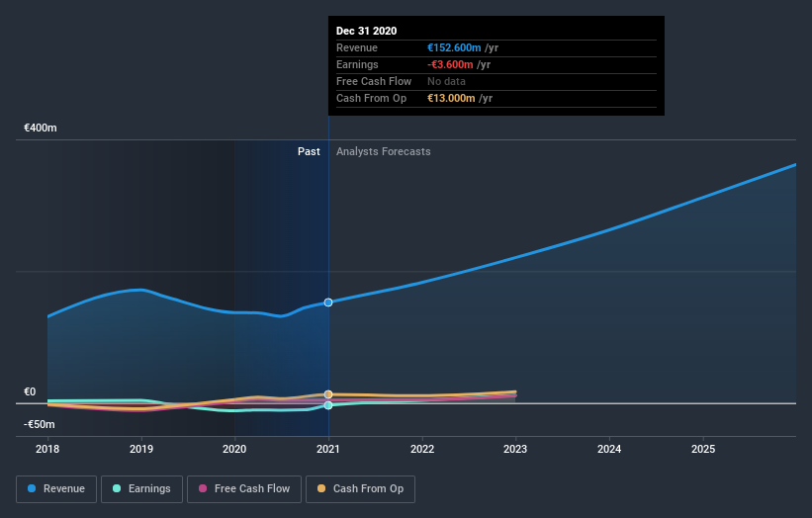Click the 2021 x-axis label

328,449
